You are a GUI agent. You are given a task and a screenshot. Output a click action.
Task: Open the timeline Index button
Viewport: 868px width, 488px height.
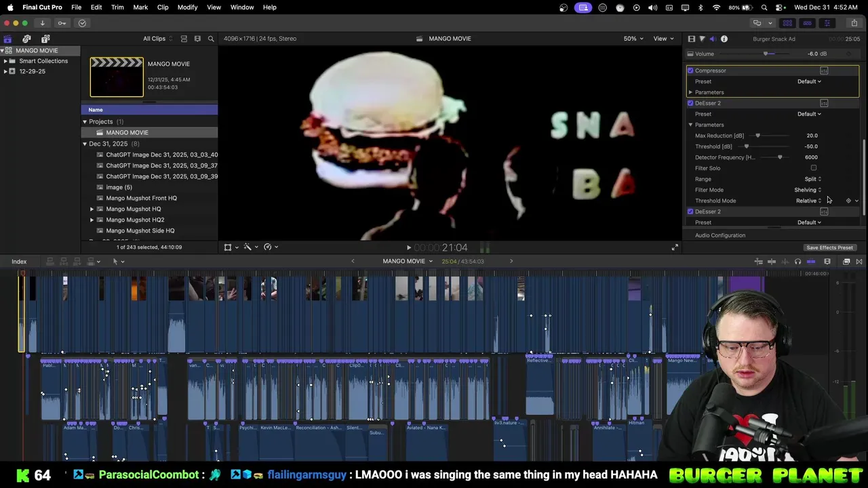click(19, 262)
